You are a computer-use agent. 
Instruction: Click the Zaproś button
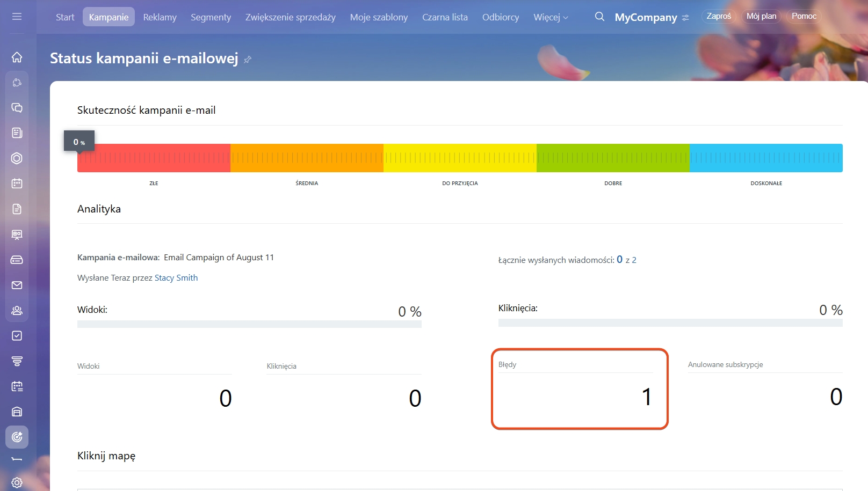coord(719,16)
